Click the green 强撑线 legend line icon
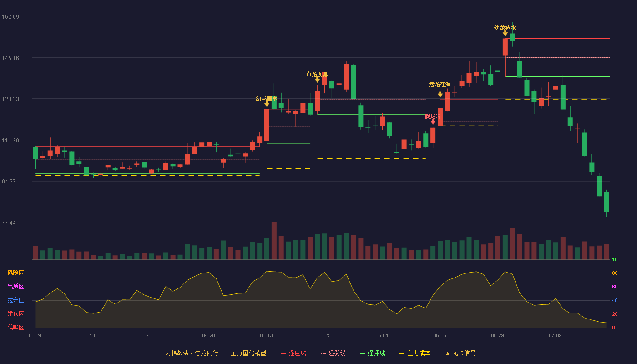The width and height of the screenshot is (637, 364). 363,353
